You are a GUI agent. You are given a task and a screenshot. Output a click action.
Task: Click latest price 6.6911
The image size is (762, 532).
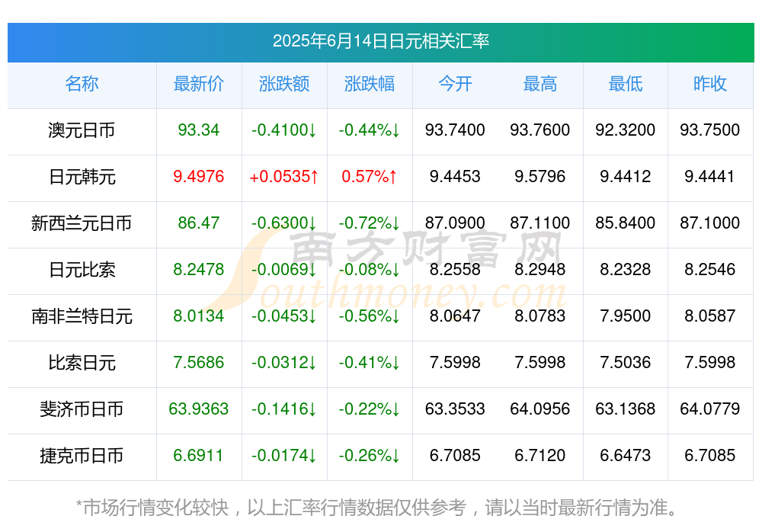click(x=199, y=455)
